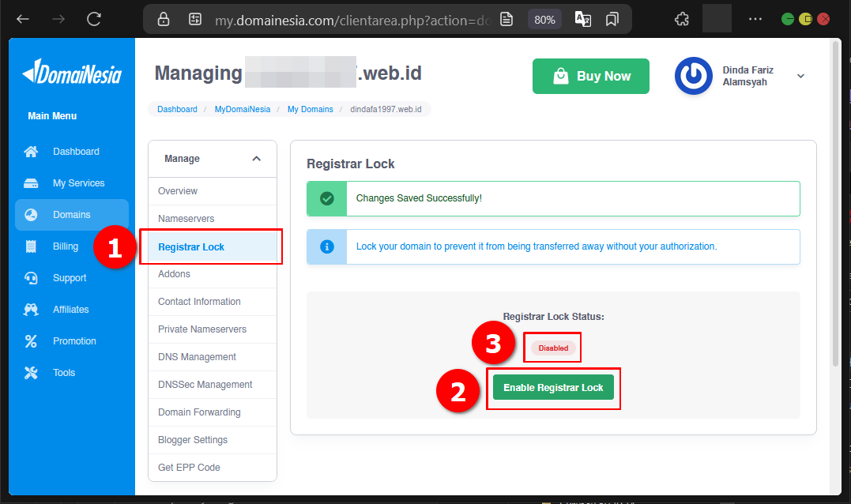The image size is (851, 504).
Task: Click the blue info icon in notice
Action: 326,246
